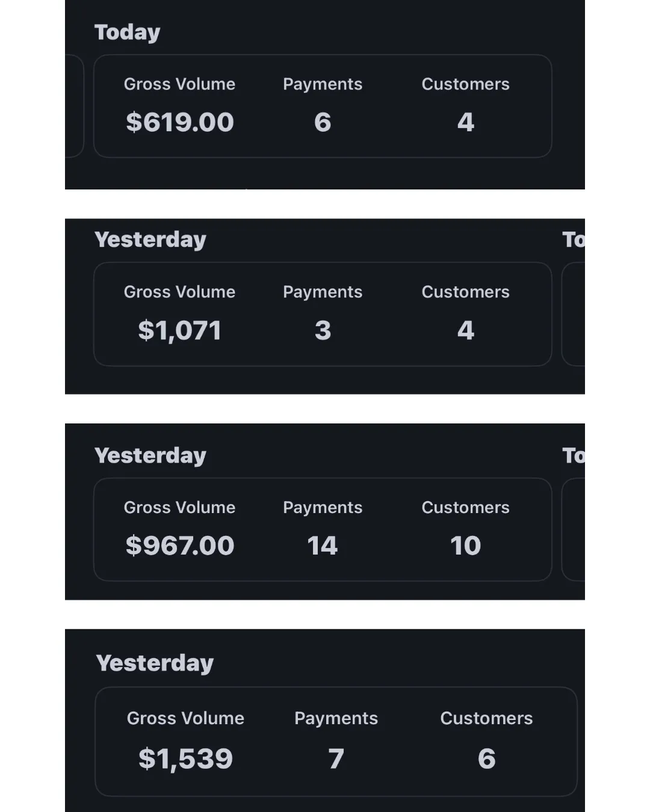650x812 pixels.
Task: Click the $619.00 gross volume under Today
Action: point(179,122)
